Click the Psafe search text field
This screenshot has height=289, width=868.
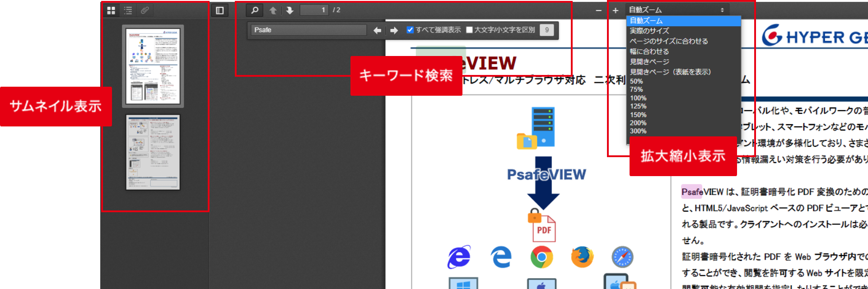pos(309,30)
